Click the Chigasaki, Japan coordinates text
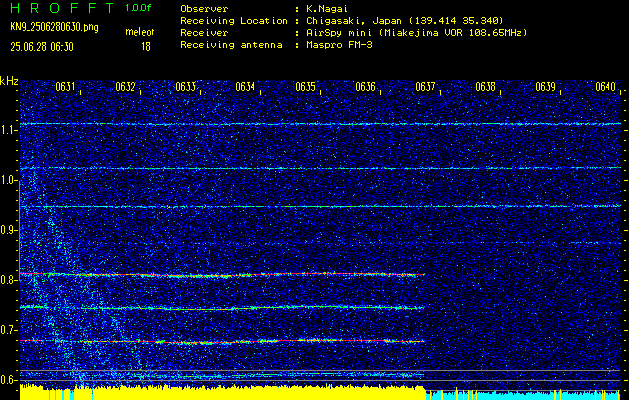 pos(405,21)
